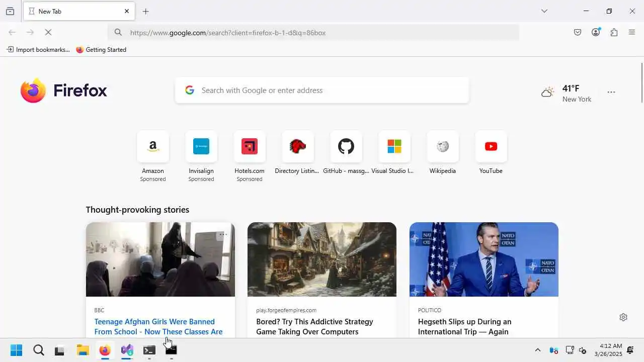Open the notifications icon in tray
The image size is (644, 362).
(630, 350)
